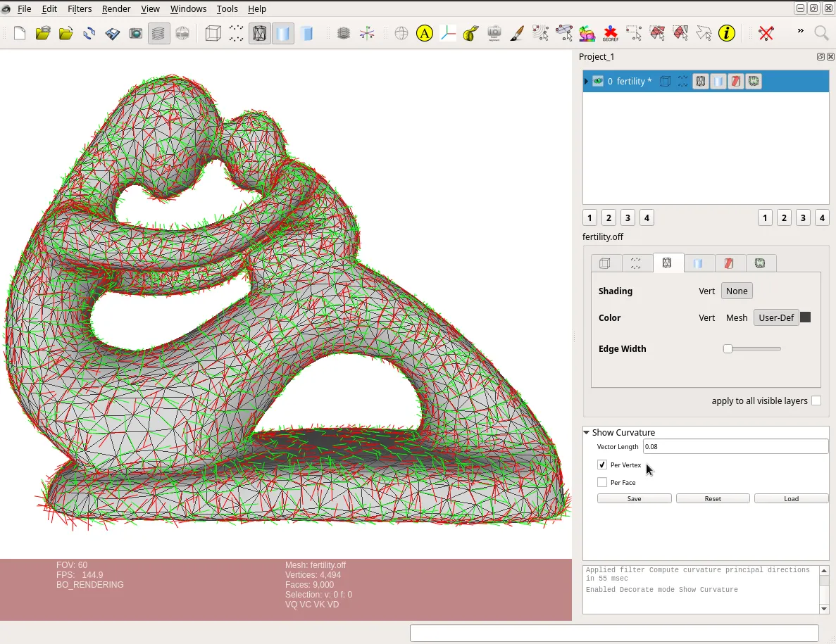Click the Edge Width slider

(751, 349)
